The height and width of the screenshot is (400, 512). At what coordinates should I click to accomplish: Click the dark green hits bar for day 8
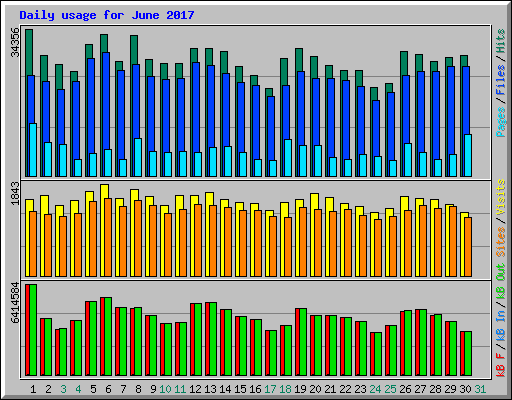coord(134,50)
